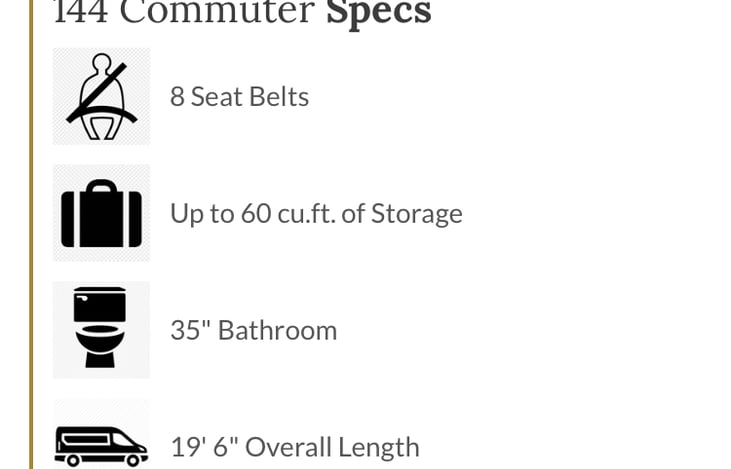The image size is (731, 469).
Task: Click the '144 Commuter Specs' heading
Action: pyautogui.click(x=242, y=12)
